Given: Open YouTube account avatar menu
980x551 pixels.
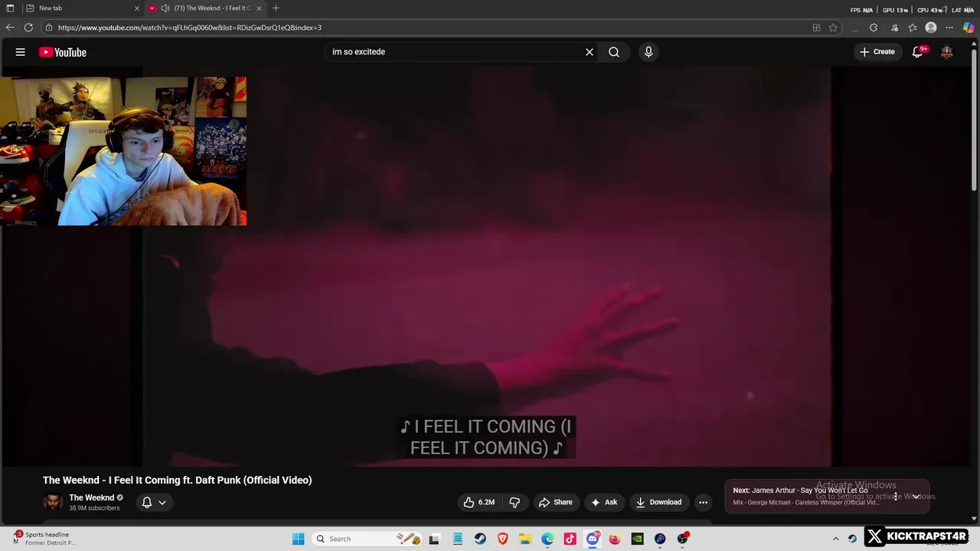Looking at the screenshot, I should coord(947,52).
